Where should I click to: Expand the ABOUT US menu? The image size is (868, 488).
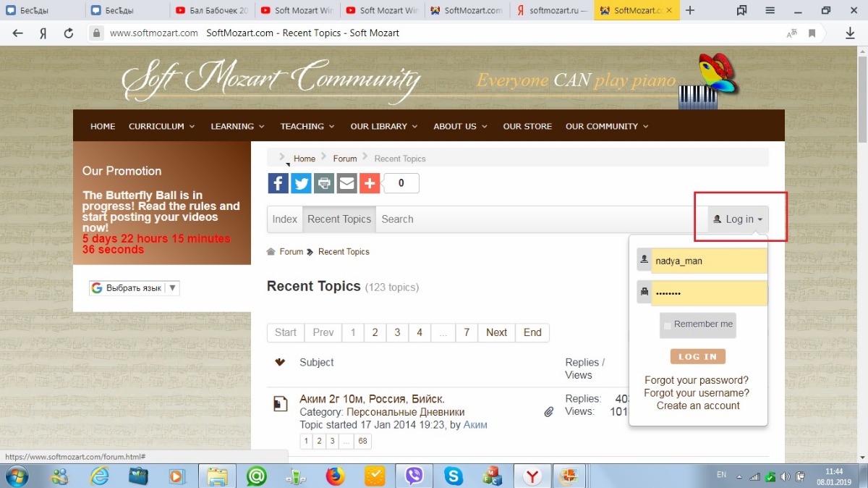click(x=460, y=126)
